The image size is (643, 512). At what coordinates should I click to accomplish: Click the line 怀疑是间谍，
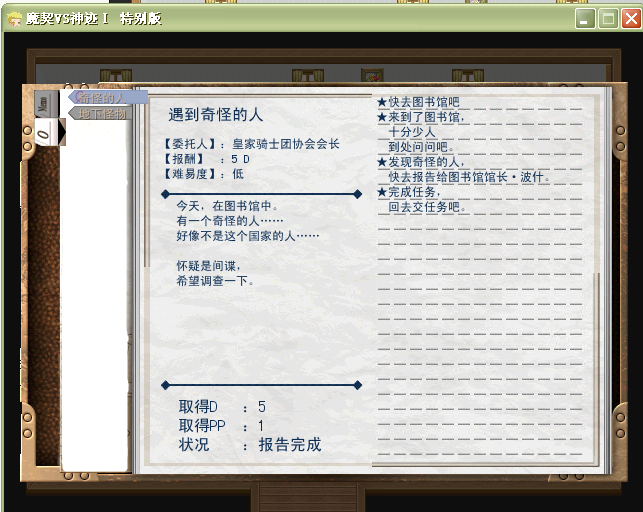coord(208,266)
